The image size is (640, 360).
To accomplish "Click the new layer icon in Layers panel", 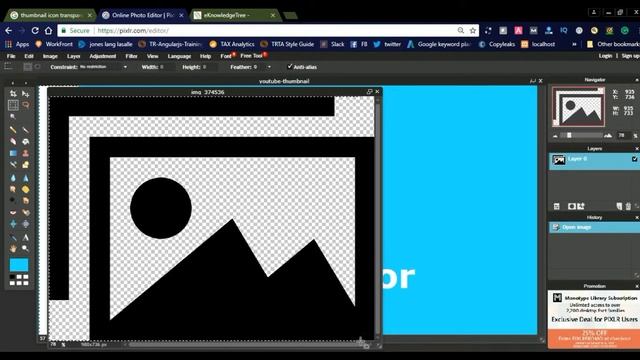I will (x=619, y=206).
